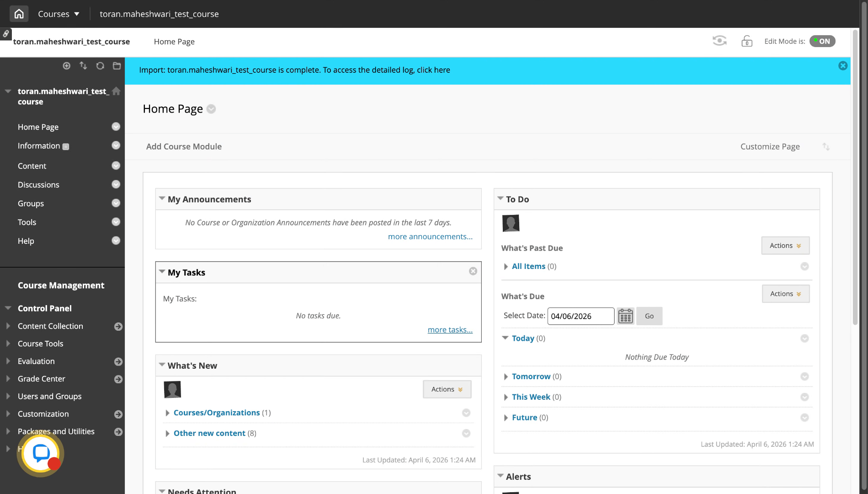The width and height of the screenshot is (868, 494).
Task: Expand the Tomorrow due list
Action: (x=506, y=377)
